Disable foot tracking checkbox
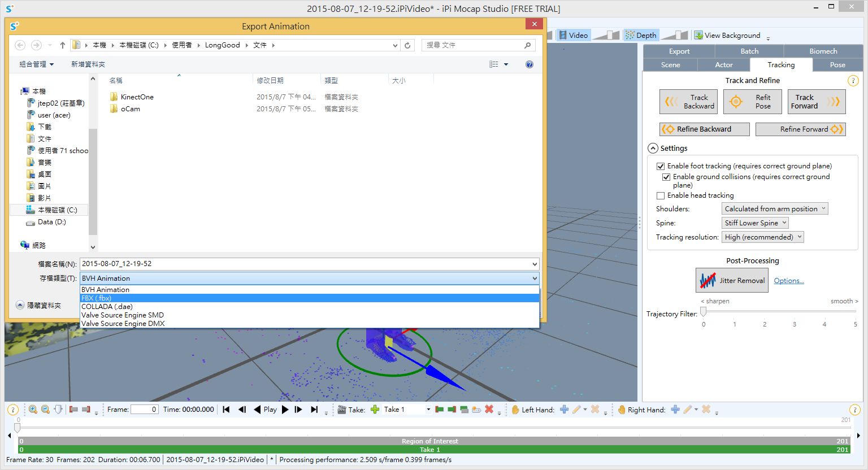868x470 pixels. pyautogui.click(x=661, y=166)
